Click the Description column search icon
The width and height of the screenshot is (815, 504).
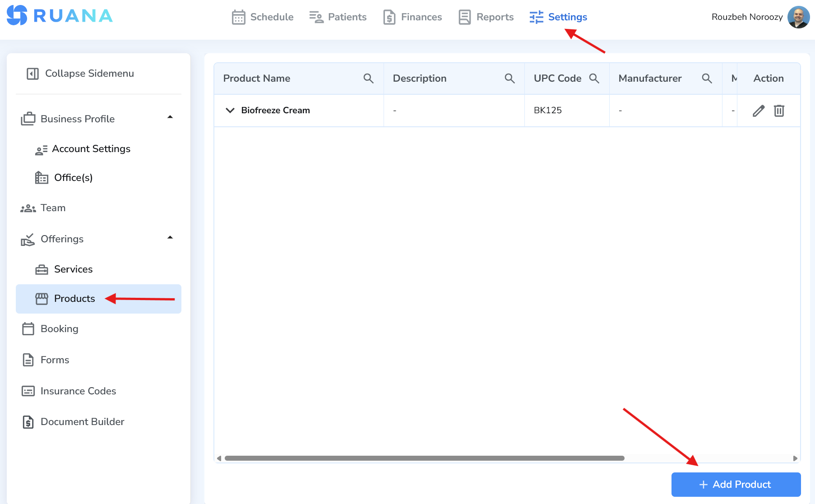[509, 79]
